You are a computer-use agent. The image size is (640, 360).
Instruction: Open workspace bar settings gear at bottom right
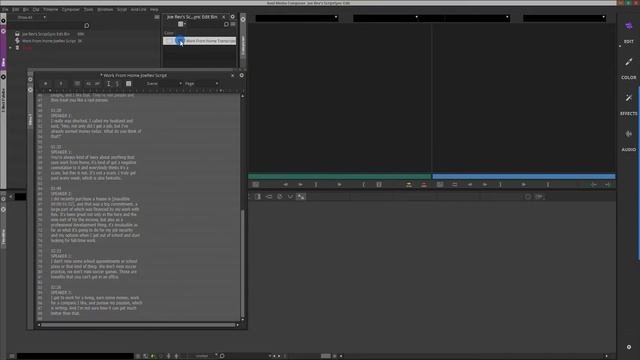pyautogui.click(x=629, y=347)
